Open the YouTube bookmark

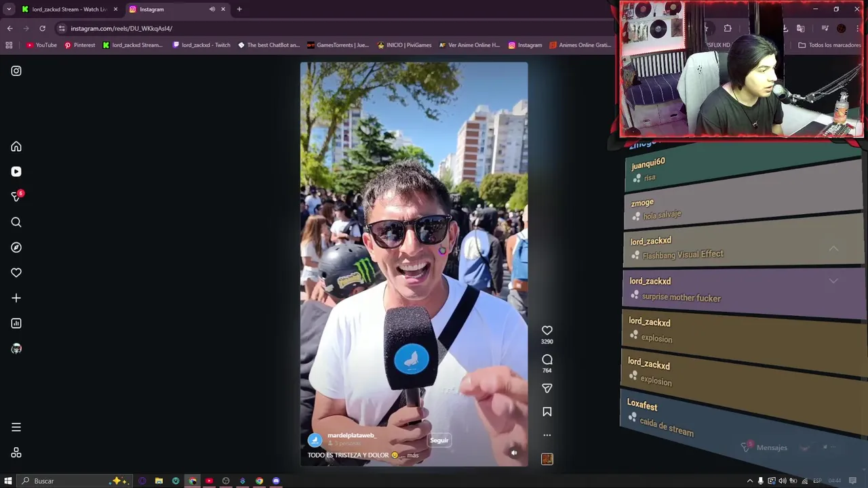pyautogui.click(x=42, y=45)
